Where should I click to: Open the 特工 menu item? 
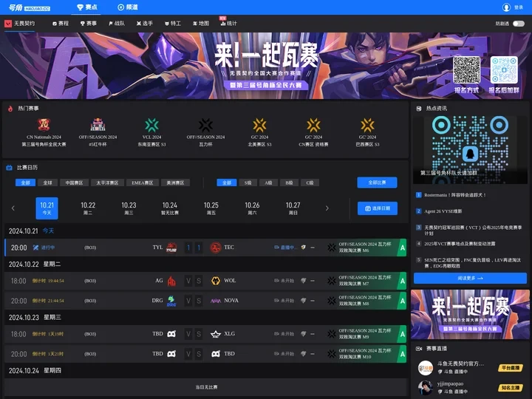coord(173,24)
